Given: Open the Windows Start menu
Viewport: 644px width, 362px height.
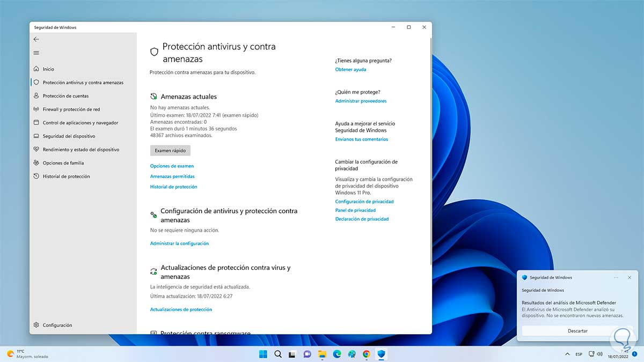Looking at the screenshot, I should click(263, 354).
